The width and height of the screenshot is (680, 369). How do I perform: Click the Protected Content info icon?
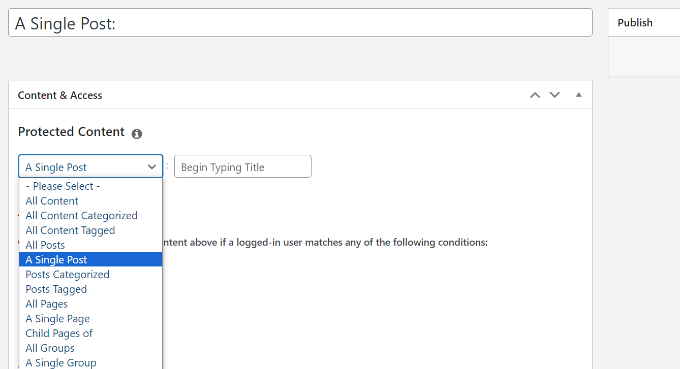(137, 134)
